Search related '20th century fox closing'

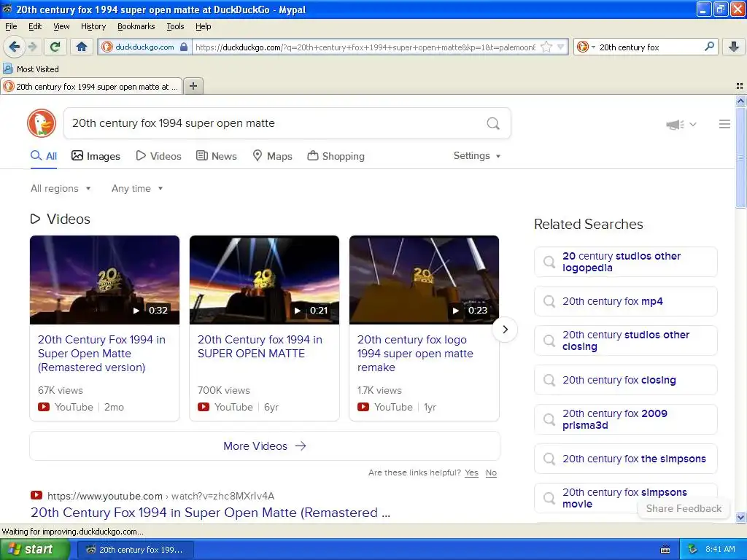tap(625, 380)
